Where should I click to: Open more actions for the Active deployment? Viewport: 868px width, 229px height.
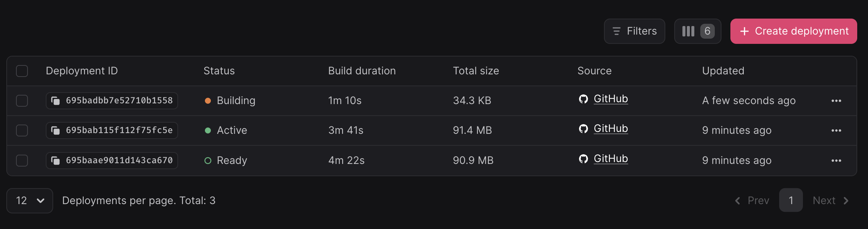pyautogui.click(x=836, y=130)
